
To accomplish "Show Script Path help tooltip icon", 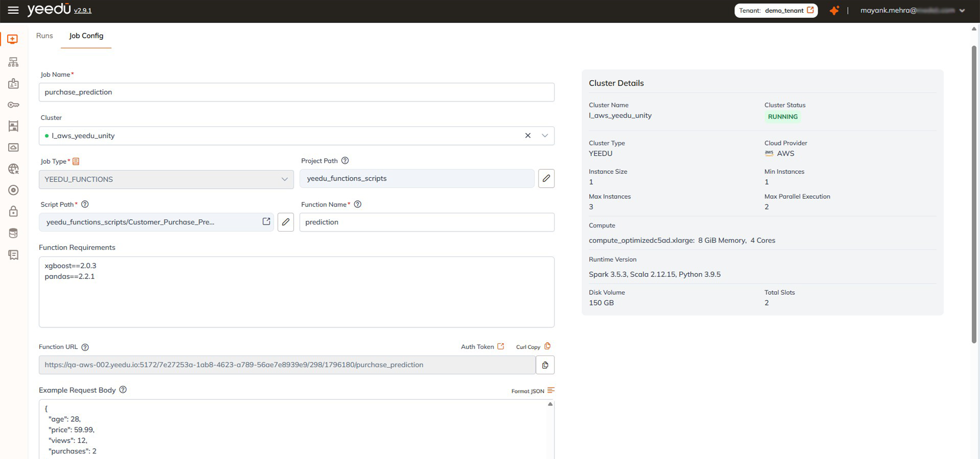I will (85, 205).
